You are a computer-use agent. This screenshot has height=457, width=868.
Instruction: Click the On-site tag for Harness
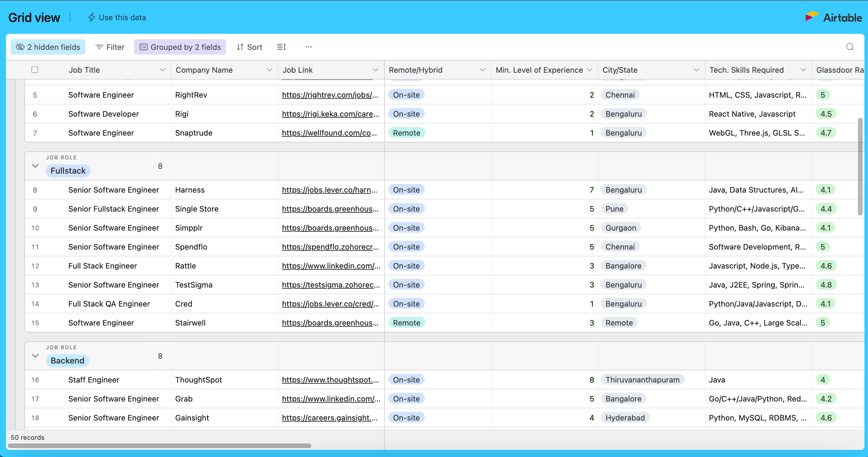406,190
